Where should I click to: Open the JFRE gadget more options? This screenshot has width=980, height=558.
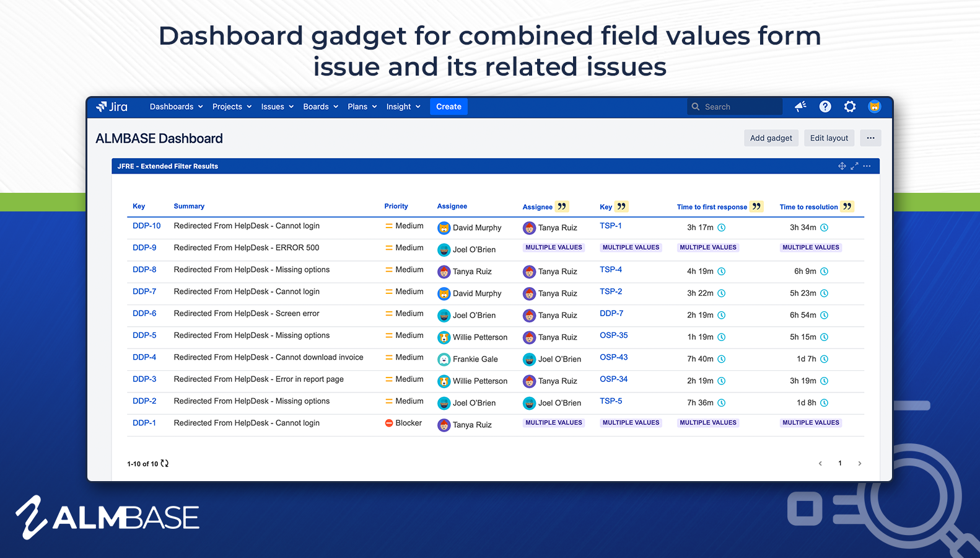(x=867, y=166)
